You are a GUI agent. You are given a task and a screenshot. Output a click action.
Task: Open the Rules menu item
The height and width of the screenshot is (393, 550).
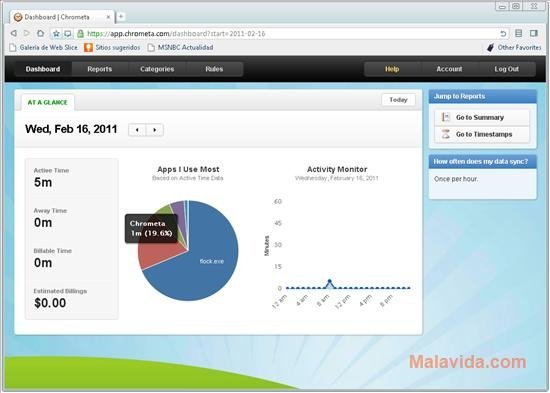[214, 69]
